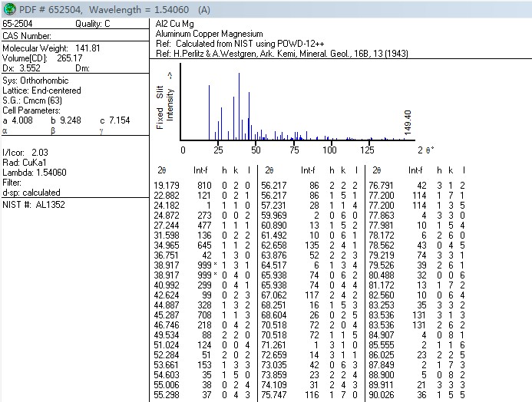
Task: Click the 2θ value 34.965
Action: [167, 245]
